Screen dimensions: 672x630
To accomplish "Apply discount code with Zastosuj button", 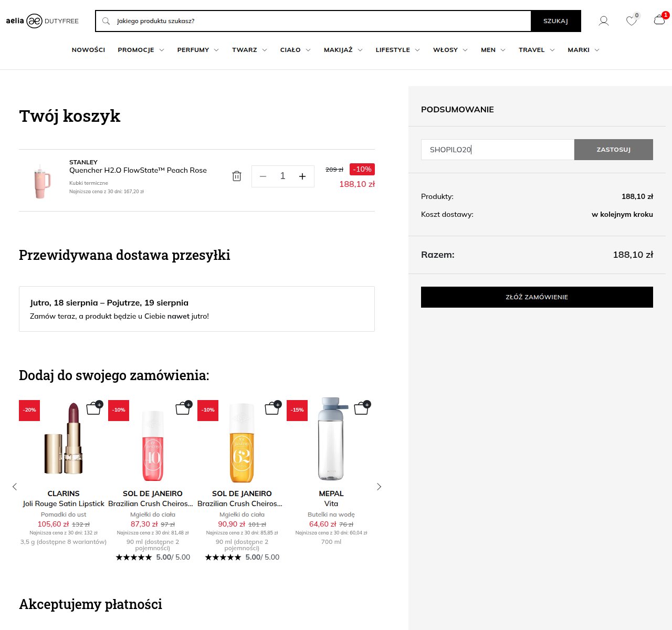I will click(x=614, y=150).
